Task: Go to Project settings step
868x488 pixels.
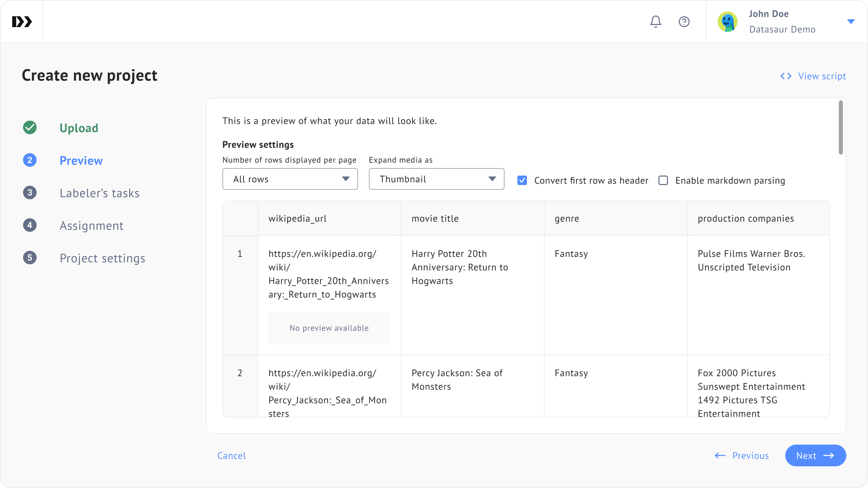Action: click(x=102, y=258)
